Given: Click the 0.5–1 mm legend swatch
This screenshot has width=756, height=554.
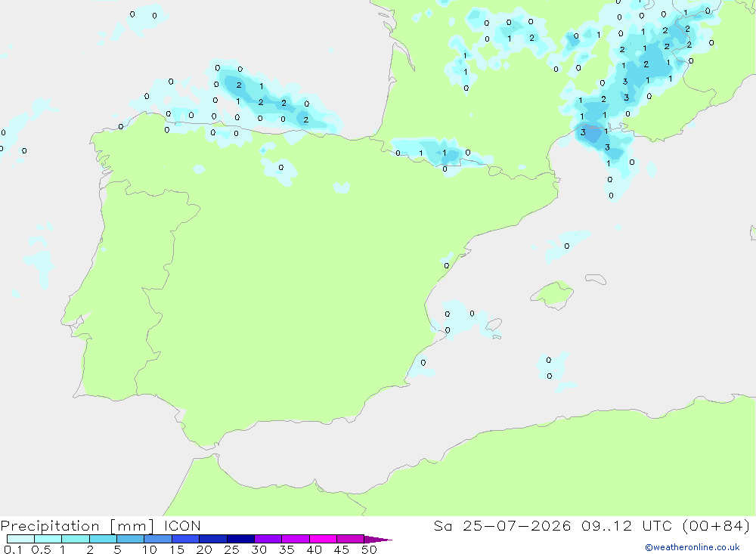Looking at the screenshot, I should (48, 539).
